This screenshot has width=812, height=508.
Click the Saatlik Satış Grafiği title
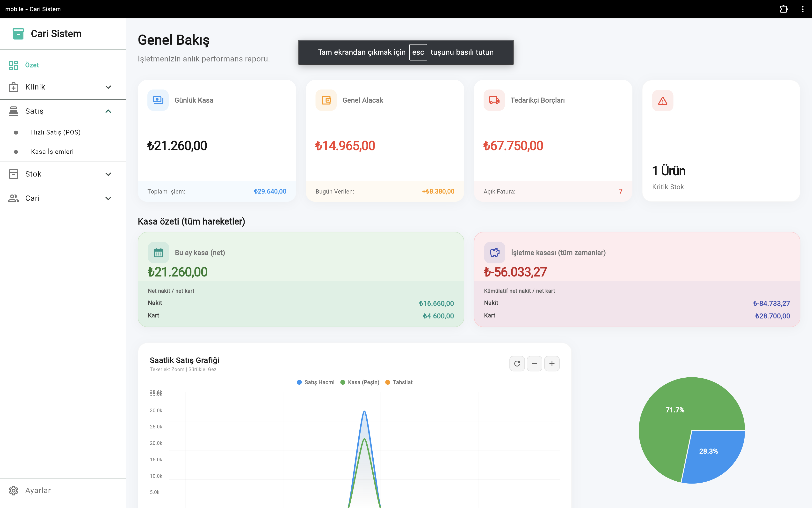pyautogui.click(x=185, y=360)
